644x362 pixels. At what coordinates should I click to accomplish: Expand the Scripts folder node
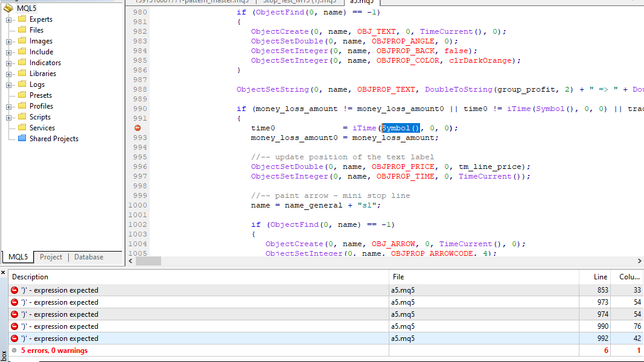tap(8, 118)
